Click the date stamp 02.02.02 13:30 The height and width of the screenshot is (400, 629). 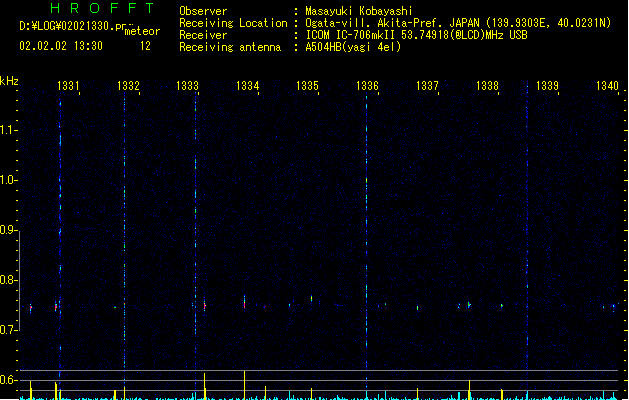click(x=61, y=46)
